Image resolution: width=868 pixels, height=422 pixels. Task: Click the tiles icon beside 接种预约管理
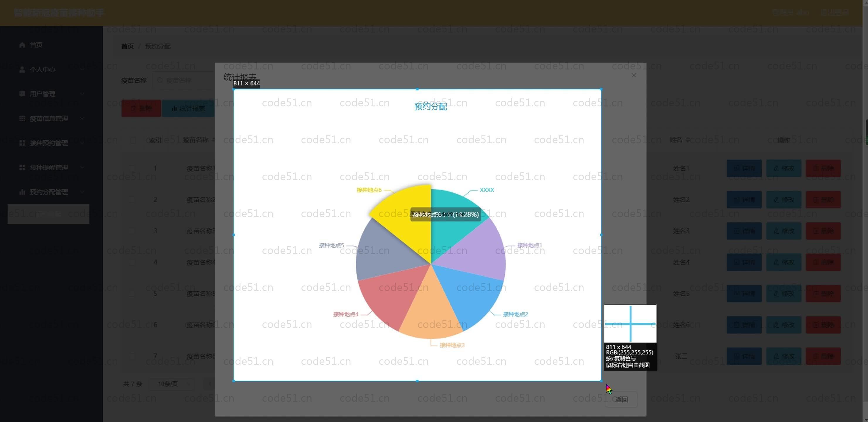22,143
